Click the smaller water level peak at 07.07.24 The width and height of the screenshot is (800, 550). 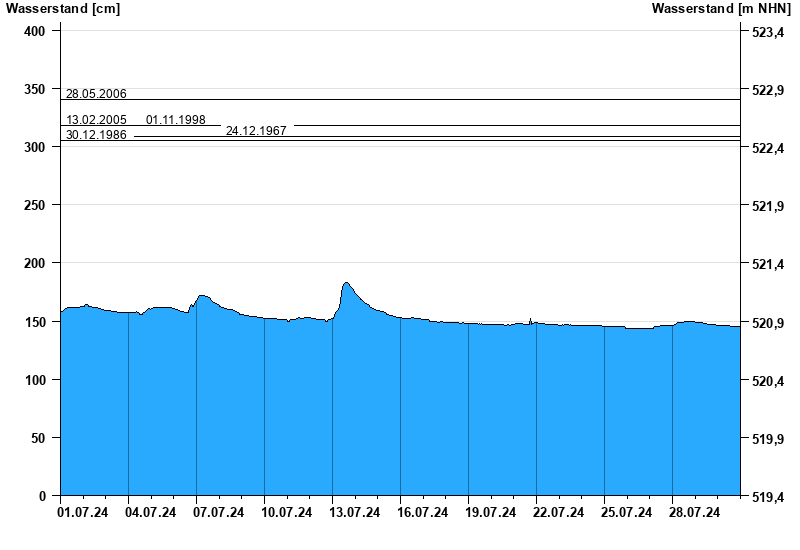(x=203, y=296)
